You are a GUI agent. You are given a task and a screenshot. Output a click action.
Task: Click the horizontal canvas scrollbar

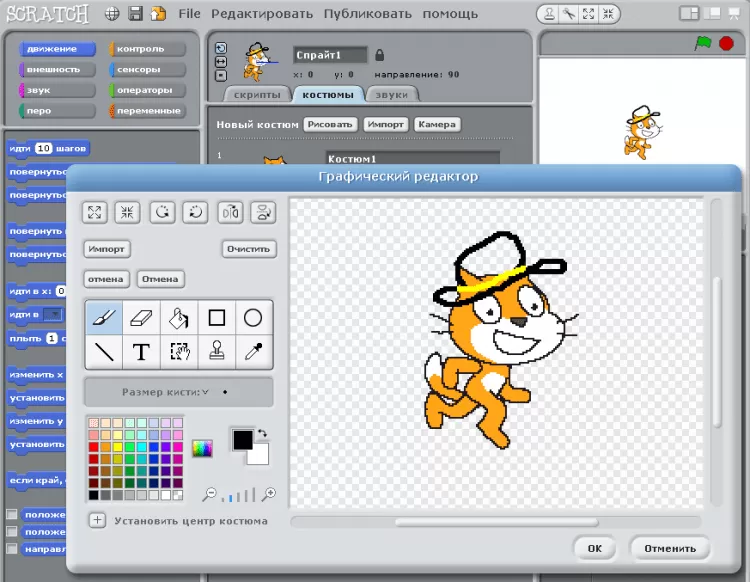pos(496,522)
